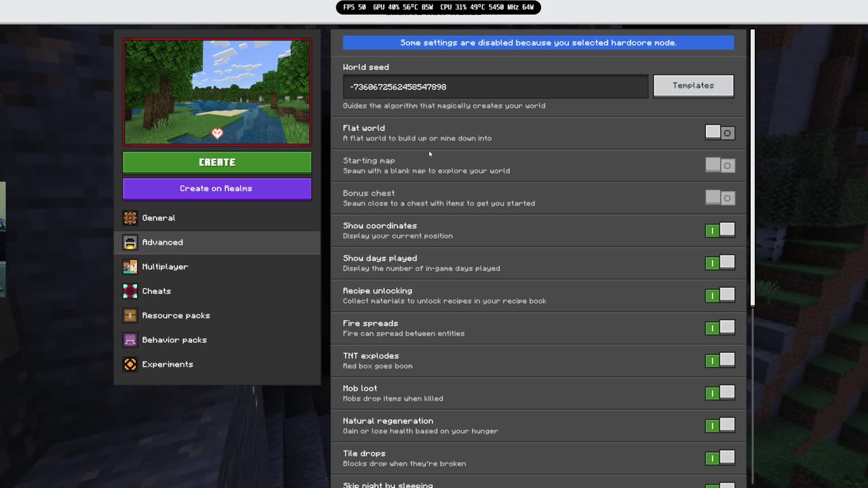This screenshot has height=488, width=868.
Task: Click 'Guides the algorithm' seed description
Action: 444,106
